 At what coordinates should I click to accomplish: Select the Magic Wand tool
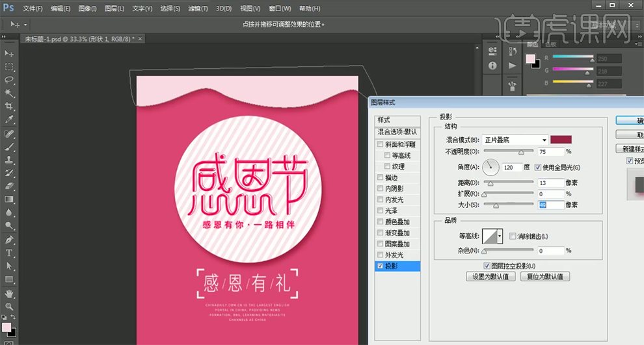[x=9, y=93]
